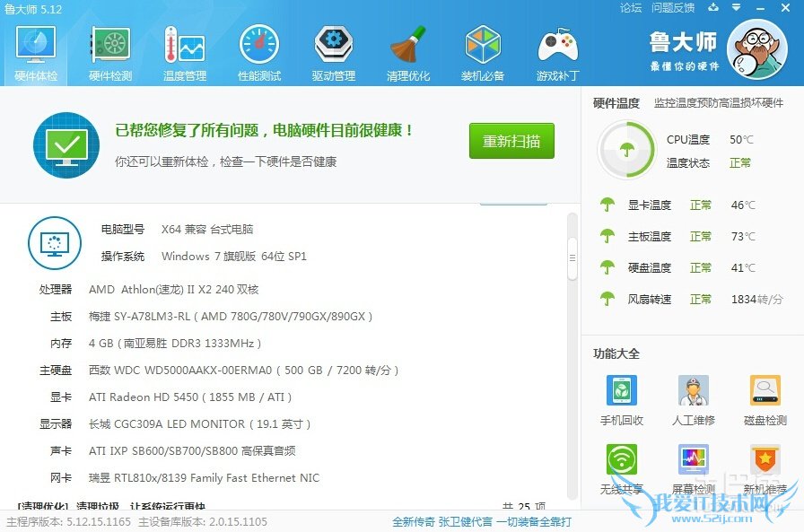Click the 全新传奇 张卫健代言 ad link
The height and width of the screenshot is (532, 804).
point(482,522)
